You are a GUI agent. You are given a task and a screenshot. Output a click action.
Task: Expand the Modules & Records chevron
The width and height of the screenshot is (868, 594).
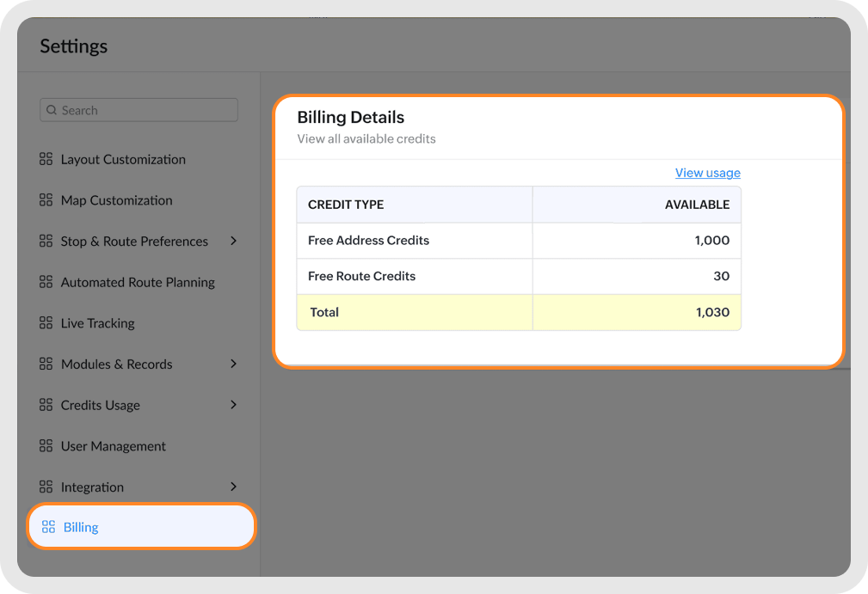pos(233,364)
